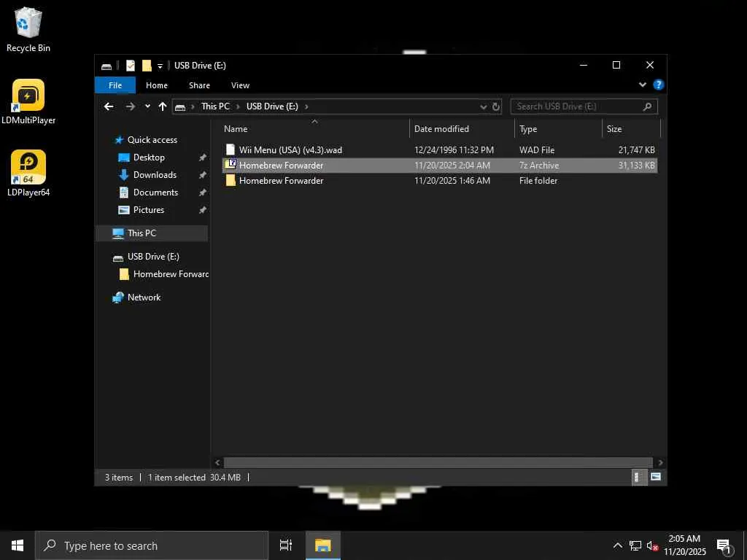Click the 7z archive file icon
The height and width of the screenshot is (560, 747).
pyautogui.click(x=231, y=165)
